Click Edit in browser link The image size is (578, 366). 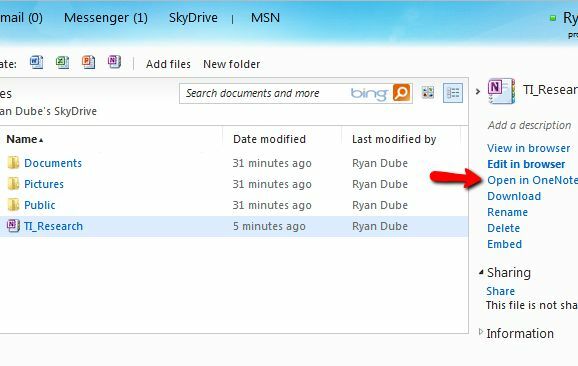pos(526,164)
